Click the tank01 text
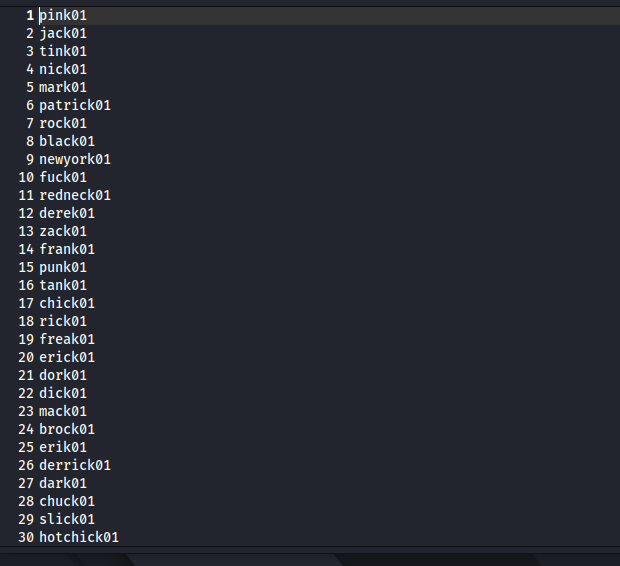This screenshot has width=620, height=566. pyautogui.click(x=63, y=286)
